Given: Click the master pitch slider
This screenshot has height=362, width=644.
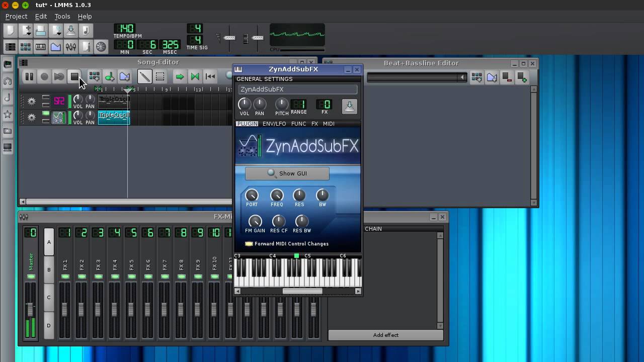Looking at the screenshot, I should point(258,38).
